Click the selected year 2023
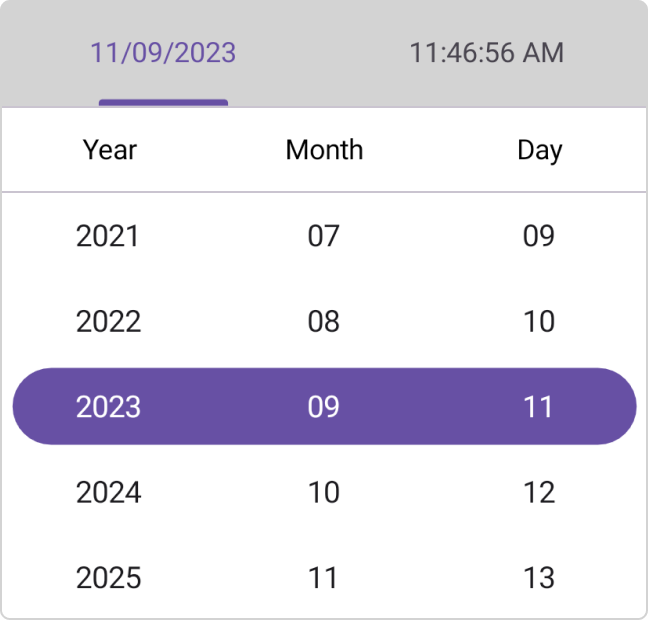This screenshot has height=620, width=648. (x=108, y=407)
